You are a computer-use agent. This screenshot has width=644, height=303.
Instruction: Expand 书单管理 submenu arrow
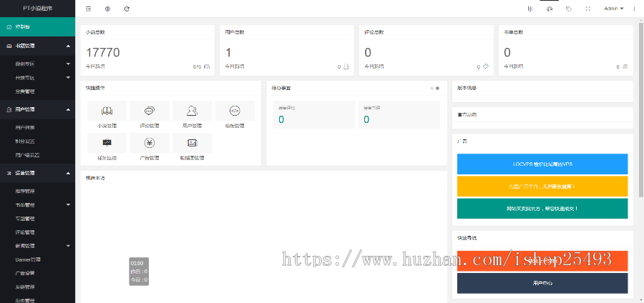[68, 204]
